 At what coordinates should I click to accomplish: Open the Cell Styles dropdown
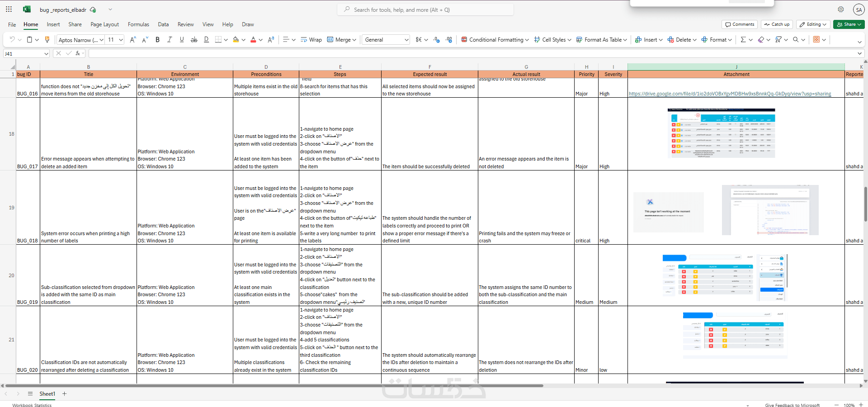coord(552,40)
